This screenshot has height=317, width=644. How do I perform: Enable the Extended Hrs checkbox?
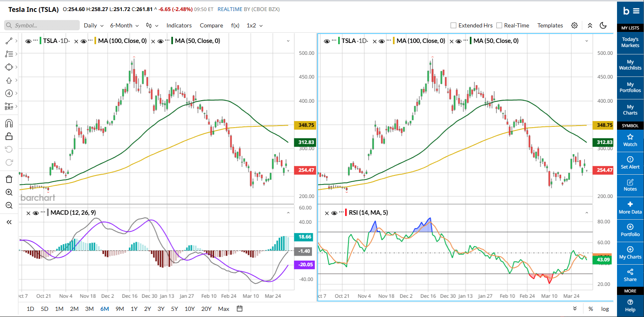453,25
